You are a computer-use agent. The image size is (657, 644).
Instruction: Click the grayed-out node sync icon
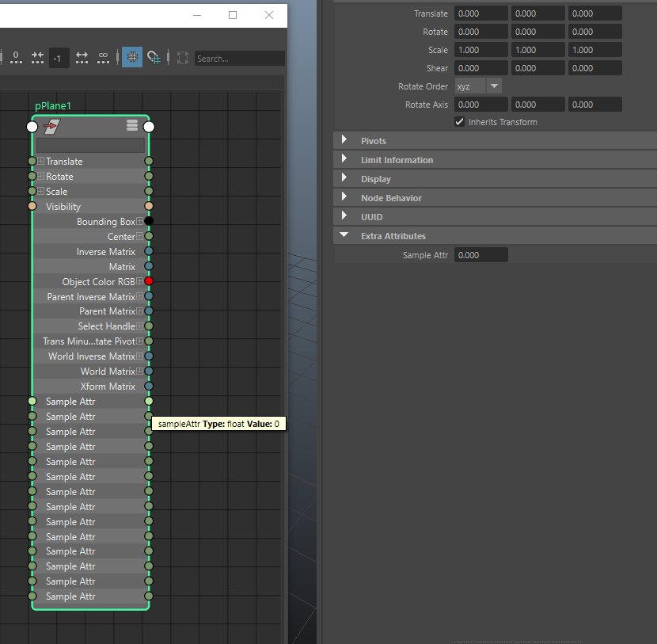click(x=183, y=58)
